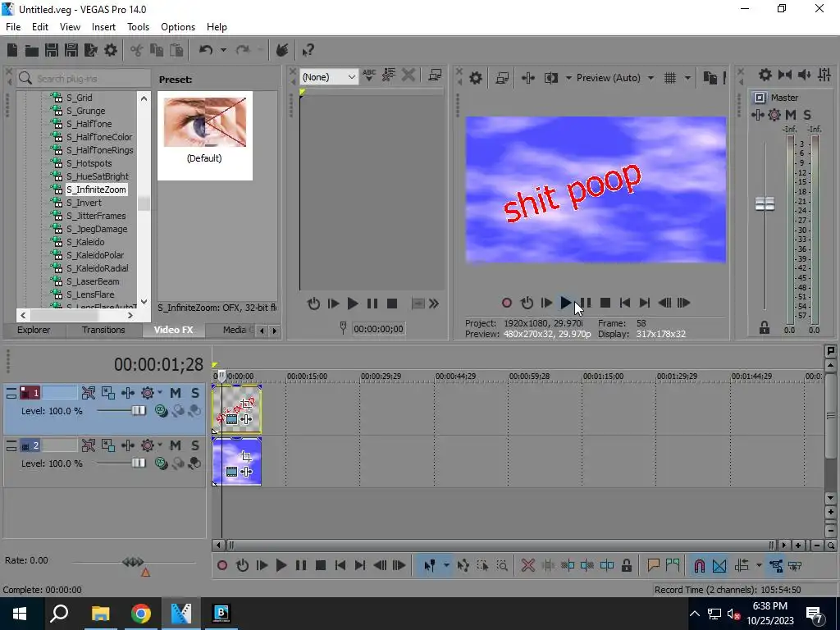Choose the Zoom Edit tool

(502, 566)
